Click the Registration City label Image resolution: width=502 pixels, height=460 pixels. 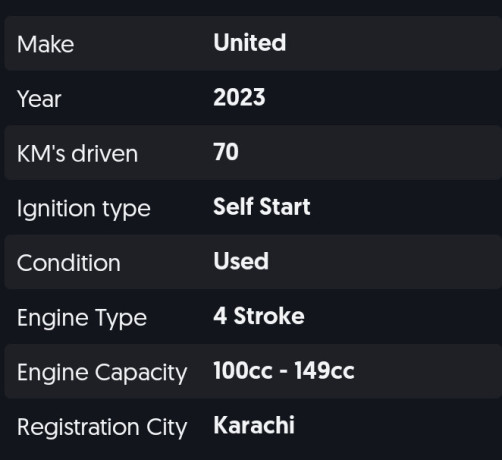click(102, 428)
